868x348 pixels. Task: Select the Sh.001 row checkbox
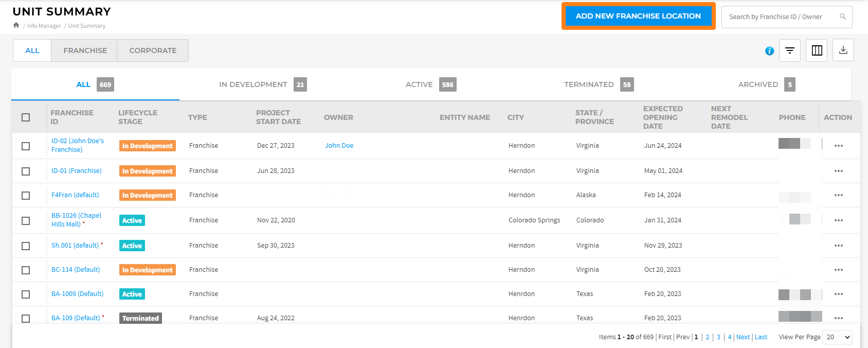(26, 246)
